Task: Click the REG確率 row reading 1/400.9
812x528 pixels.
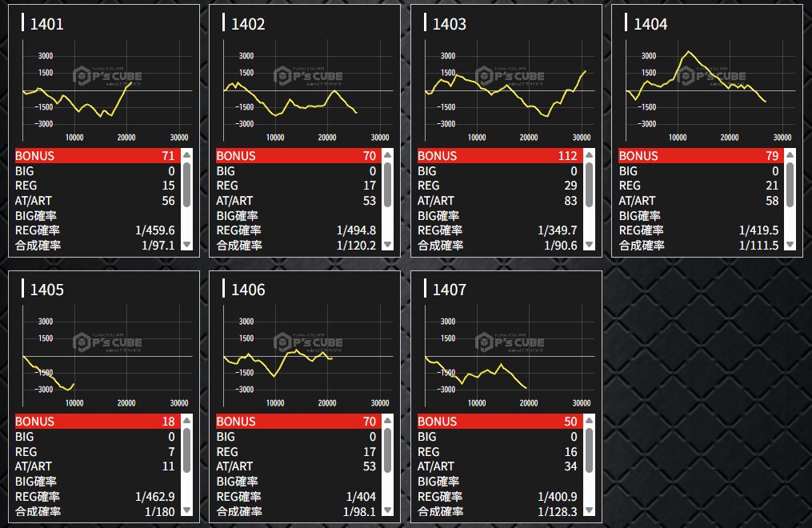Action: tap(498, 496)
